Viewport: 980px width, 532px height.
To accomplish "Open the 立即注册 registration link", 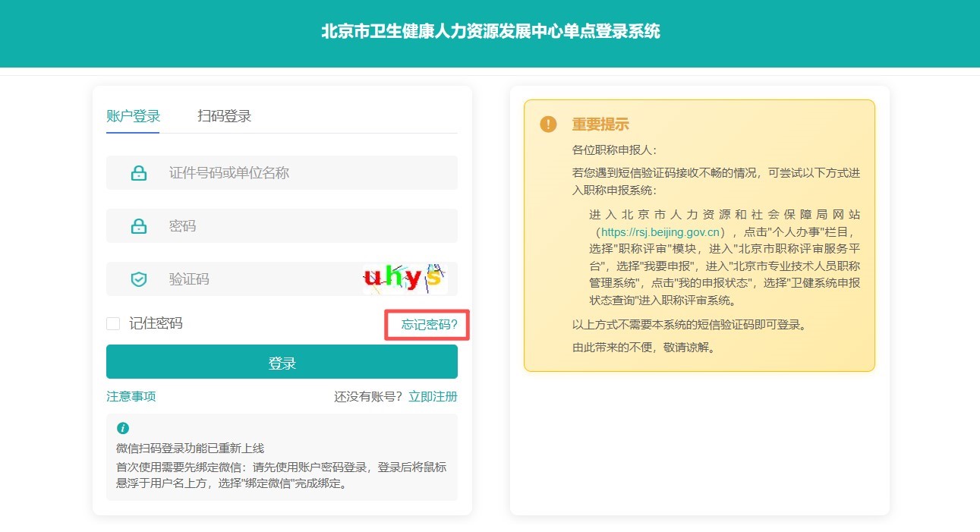I will click(x=433, y=397).
